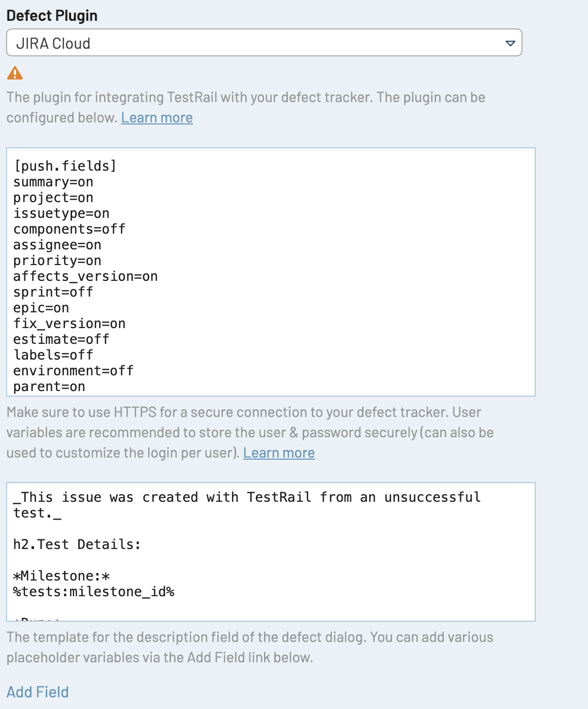Click the affects_version=on configuration line
Viewport: 588px width, 709px height.
(85, 276)
